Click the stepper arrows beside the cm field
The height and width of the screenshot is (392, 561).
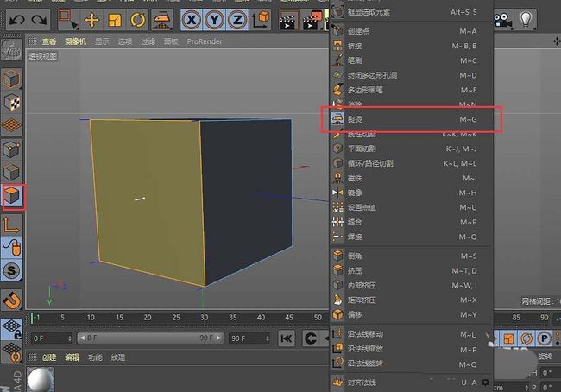point(526,388)
